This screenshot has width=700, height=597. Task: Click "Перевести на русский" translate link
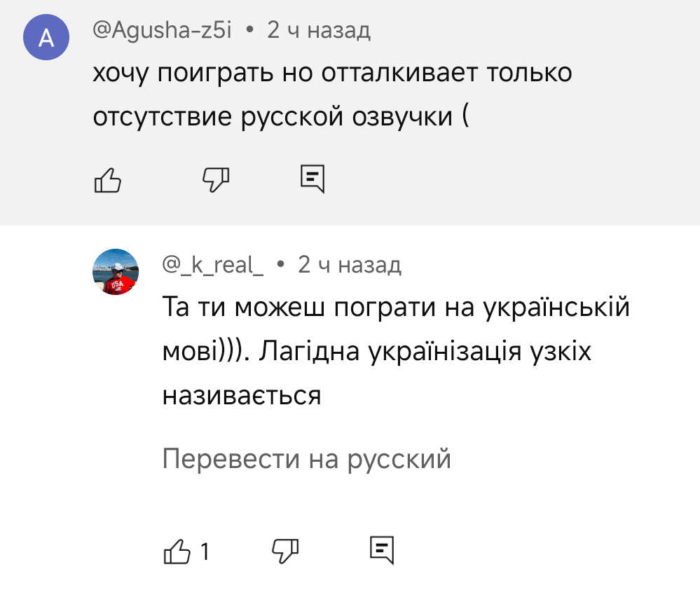coord(306,459)
